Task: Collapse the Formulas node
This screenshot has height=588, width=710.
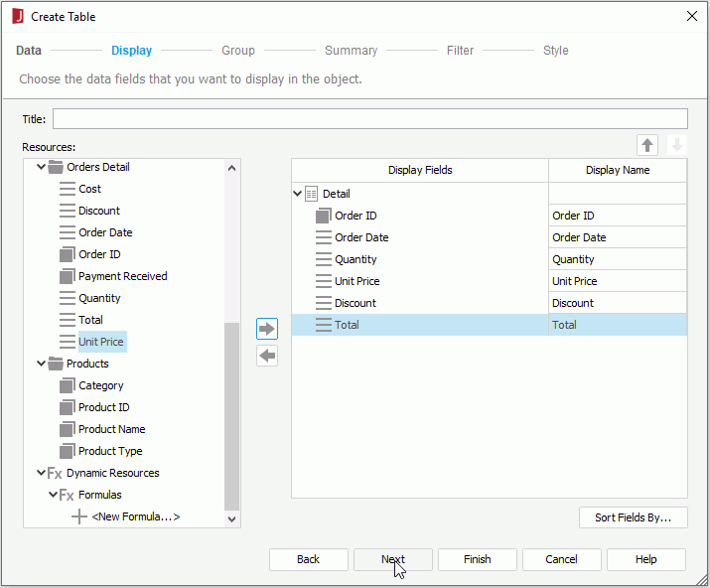Action: click(53, 495)
